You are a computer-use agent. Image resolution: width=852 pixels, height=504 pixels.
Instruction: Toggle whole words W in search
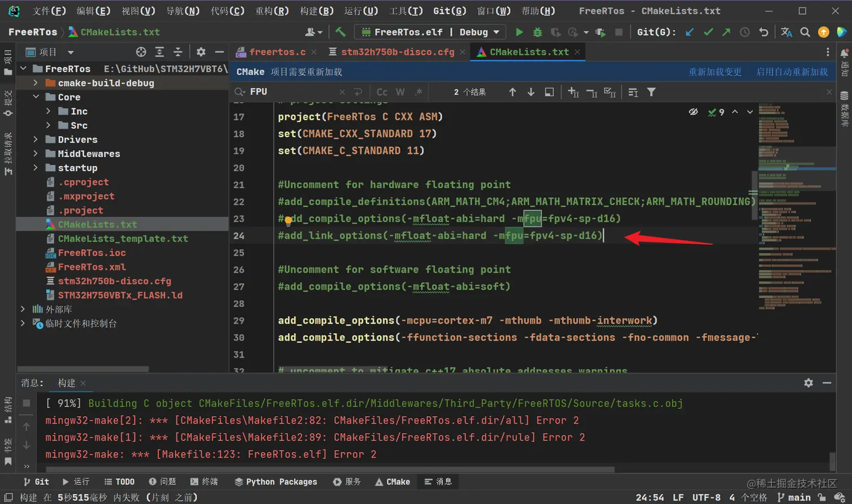coord(400,92)
